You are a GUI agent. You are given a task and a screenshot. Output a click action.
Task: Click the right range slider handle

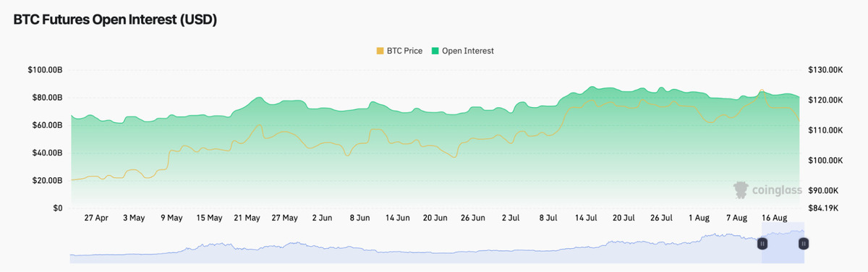click(x=804, y=245)
